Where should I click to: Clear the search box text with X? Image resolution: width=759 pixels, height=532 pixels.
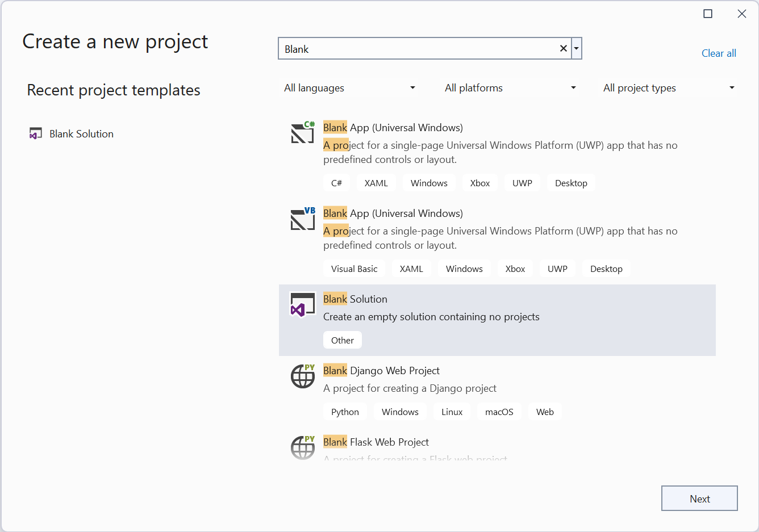point(563,49)
